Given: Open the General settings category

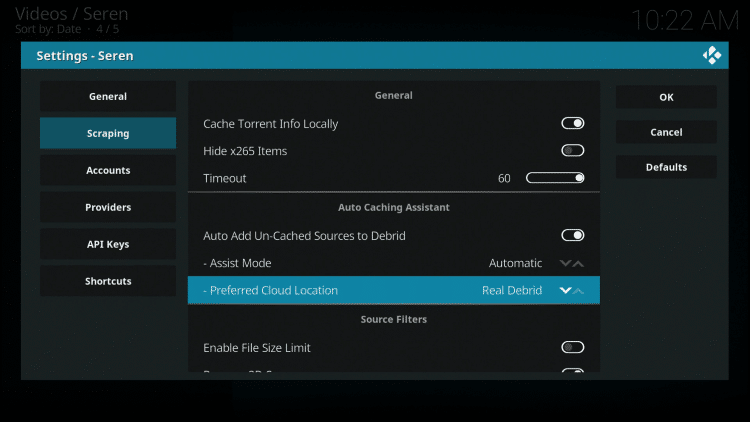Looking at the screenshot, I should [x=108, y=97].
